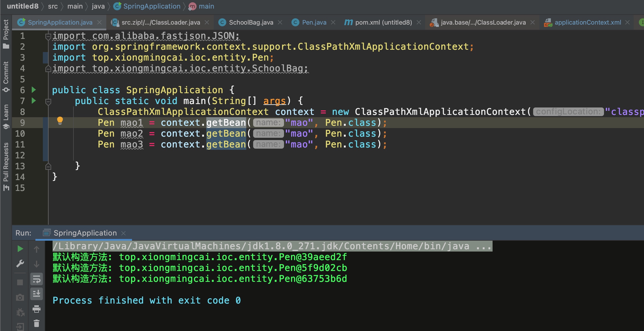Image resolution: width=644 pixels, height=331 pixels.
Task: Expand folded java command line ellipsis
Action: 483,246
